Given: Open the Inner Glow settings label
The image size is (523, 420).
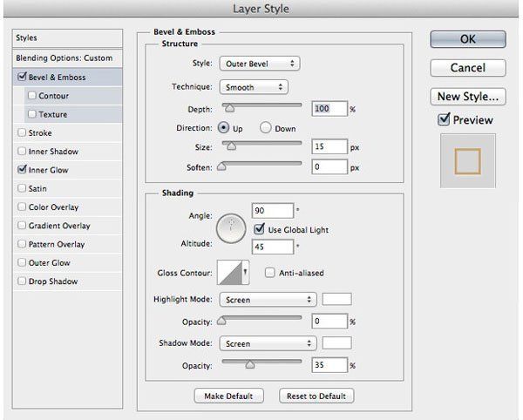Looking at the screenshot, I should click(48, 170).
